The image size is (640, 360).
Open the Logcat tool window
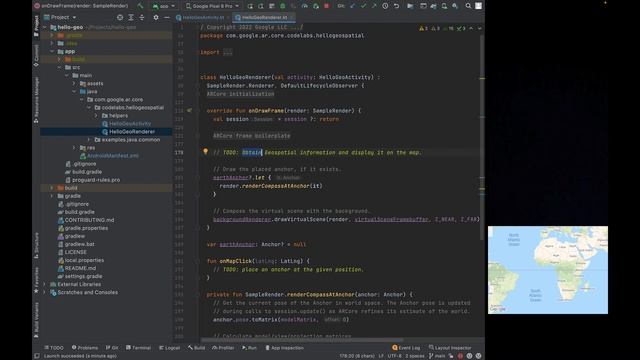click(169, 348)
